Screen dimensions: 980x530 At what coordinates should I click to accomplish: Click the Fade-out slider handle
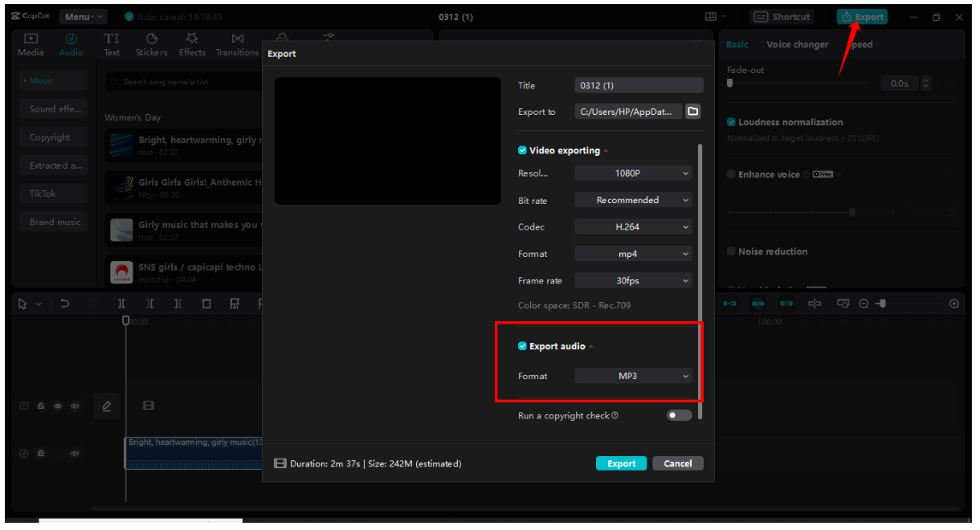click(x=729, y=83)
